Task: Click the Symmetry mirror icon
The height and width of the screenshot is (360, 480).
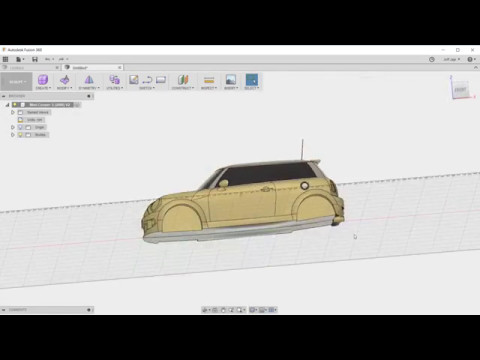Action: (89, 80)
